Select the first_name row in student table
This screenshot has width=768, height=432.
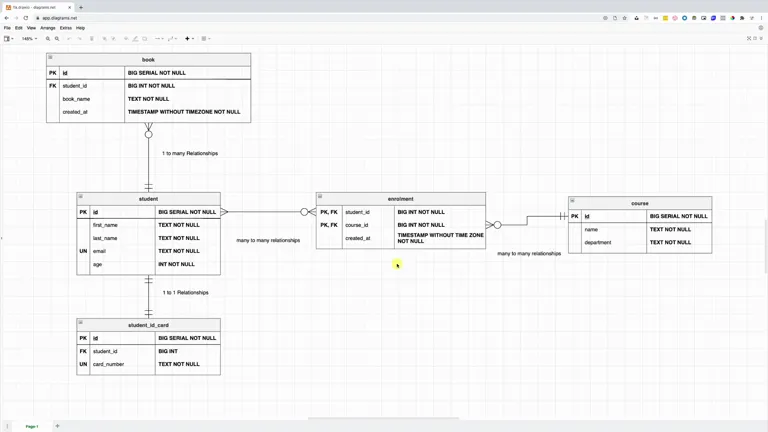click(x=148, y=225)
